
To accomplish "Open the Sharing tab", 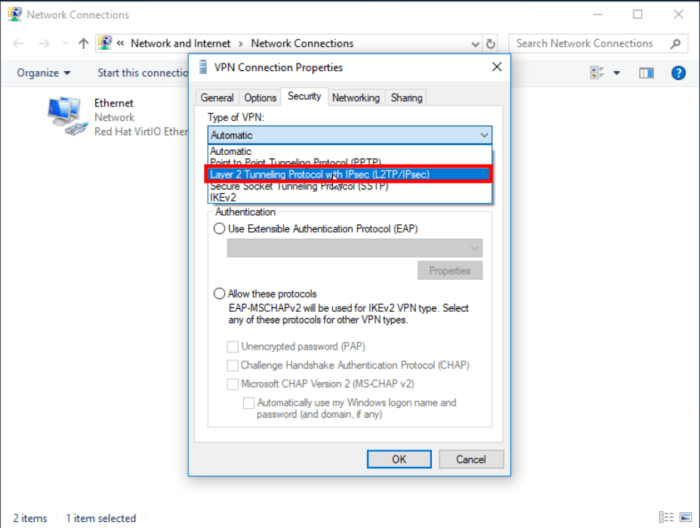I will pyautogui.click(x=406, y=97).
